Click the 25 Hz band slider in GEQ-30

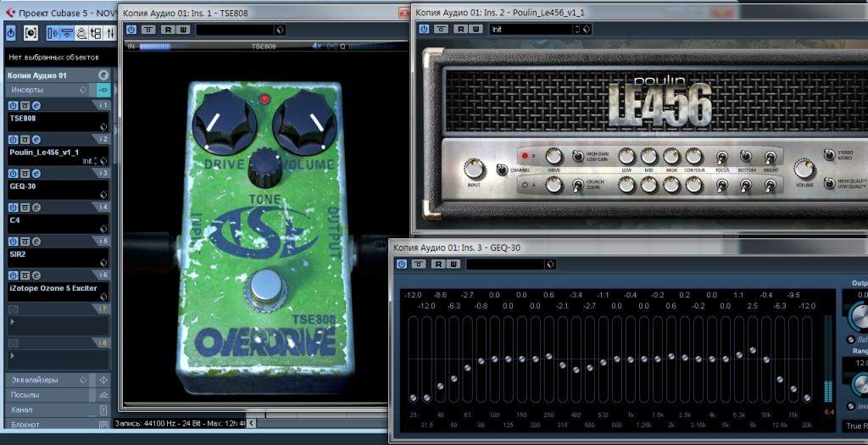click(414, 397)
